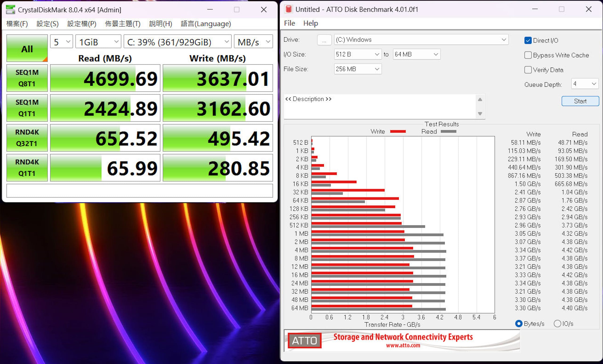
Task: Open the I/O Size start dropdown 512 B
Action: [358, 54]
